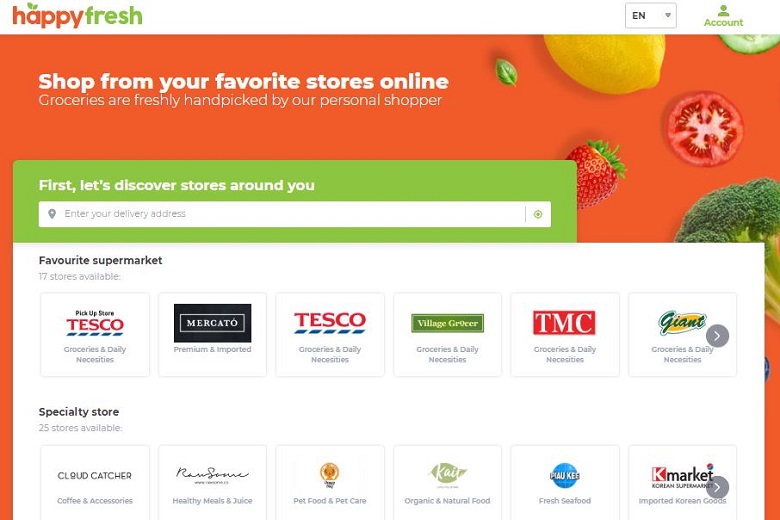Show next Favourite supermarket stores arrow
This screenshot has width=780, height=520.
pyautogui.click(x=717, y=336)
